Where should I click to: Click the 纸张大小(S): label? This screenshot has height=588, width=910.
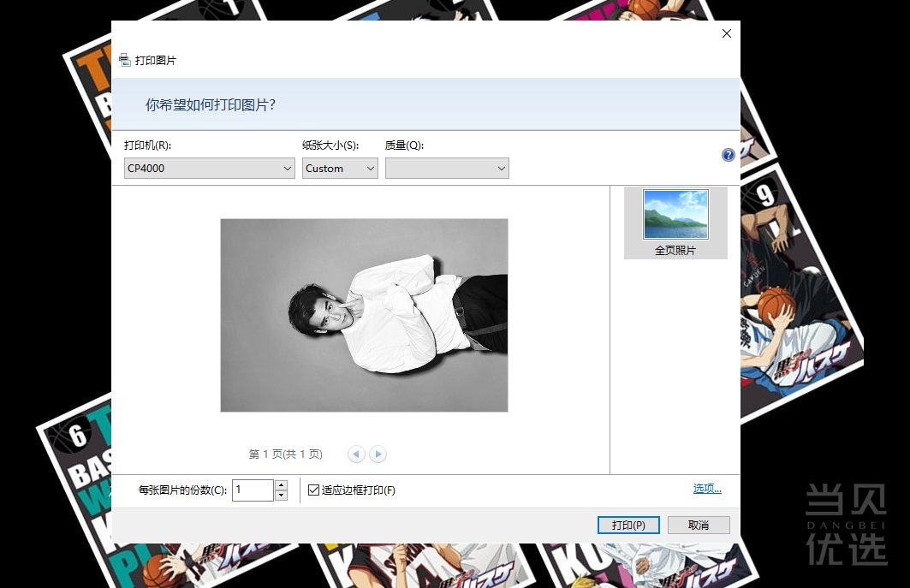(330, 146)
